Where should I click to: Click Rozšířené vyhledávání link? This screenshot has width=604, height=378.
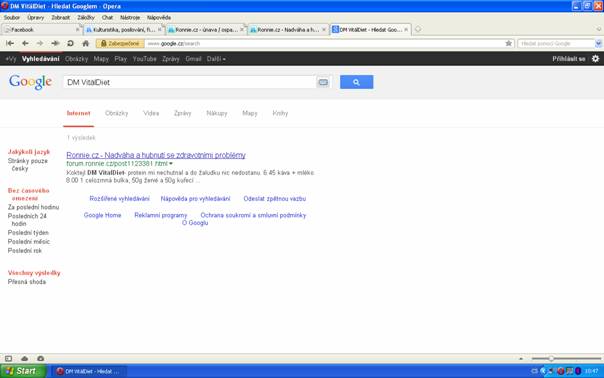tap(119, 199)
